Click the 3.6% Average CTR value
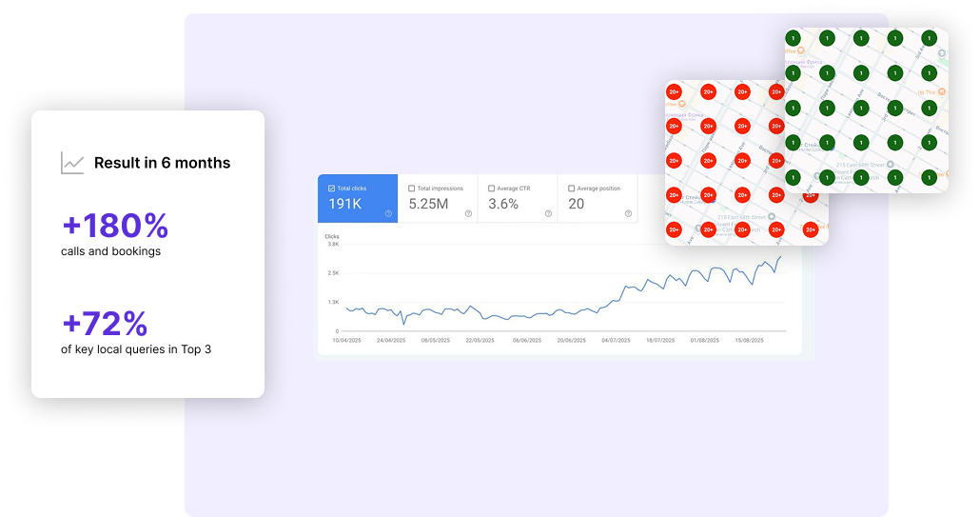980x517 pixels. click(x=503, y=204)
